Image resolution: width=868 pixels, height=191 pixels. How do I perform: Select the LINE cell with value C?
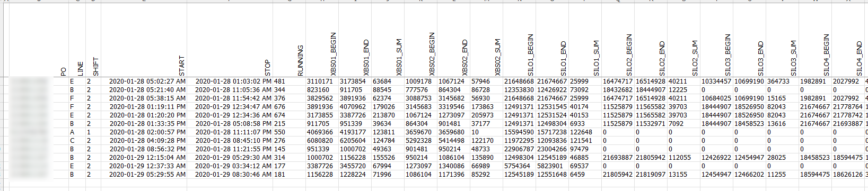pos(77,141)
